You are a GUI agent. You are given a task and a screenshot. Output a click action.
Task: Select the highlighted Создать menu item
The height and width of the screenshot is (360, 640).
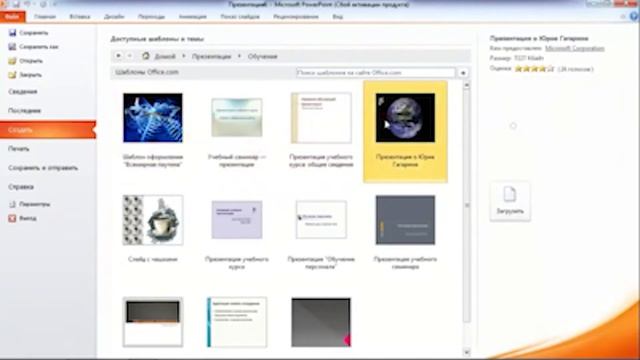click(48, 130)
